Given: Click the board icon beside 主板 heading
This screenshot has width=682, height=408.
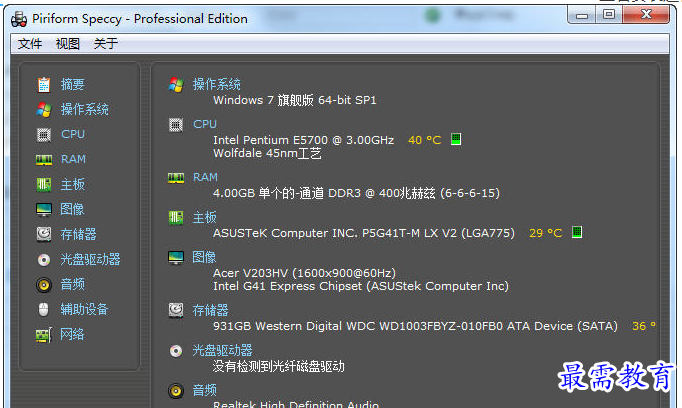Looking at the screenshot, I should (176, 217).
